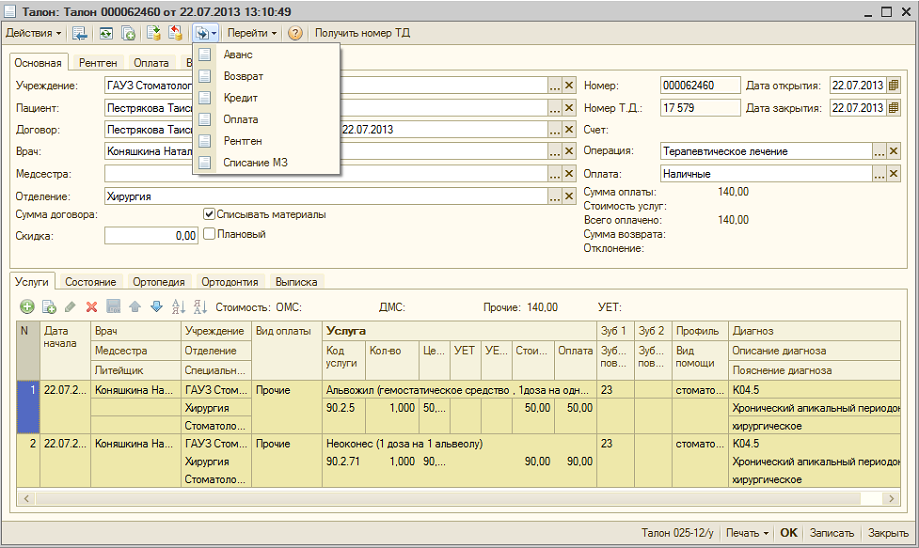Expand the Перейти dropdown
919x548 pixels.
252,33
